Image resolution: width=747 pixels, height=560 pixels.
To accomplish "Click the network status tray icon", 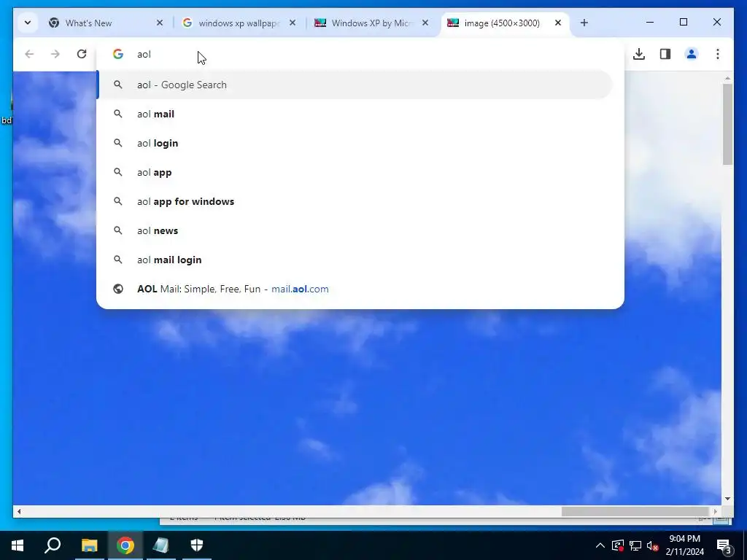I will point(635,545).
